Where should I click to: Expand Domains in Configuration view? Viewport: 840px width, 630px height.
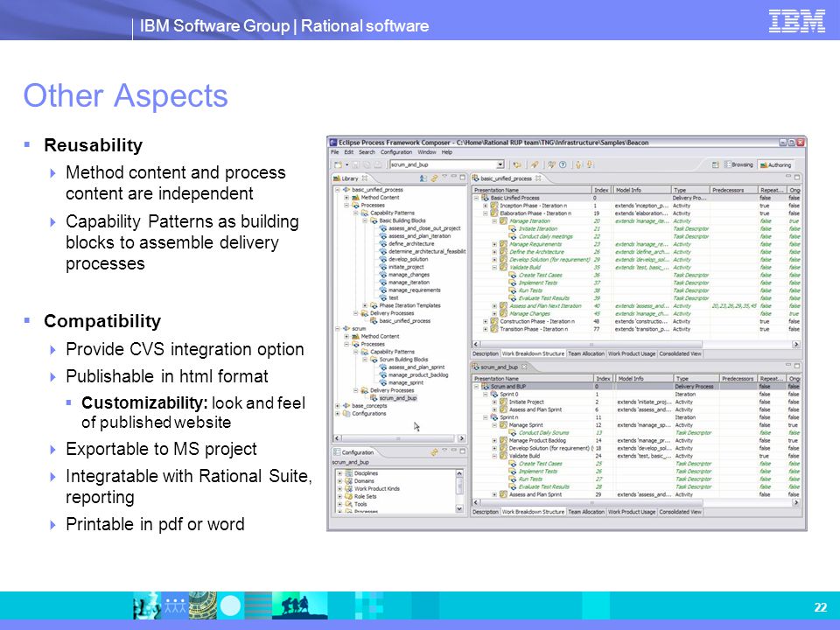339,481
